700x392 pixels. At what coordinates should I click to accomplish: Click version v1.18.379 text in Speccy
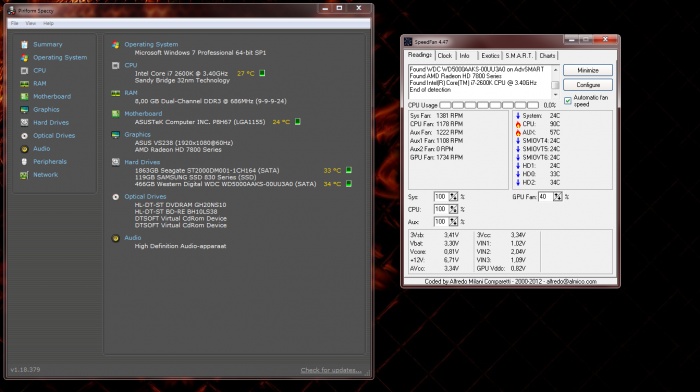point(25,370)
